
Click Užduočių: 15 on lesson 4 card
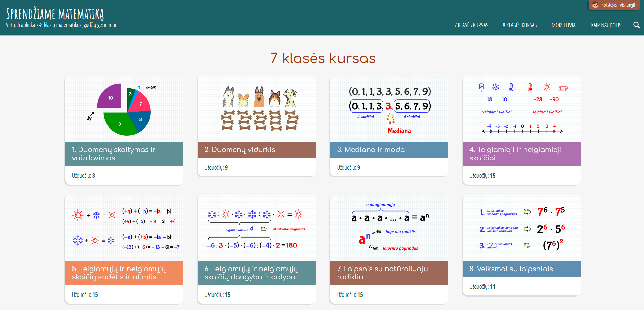[x=481, y=175]
